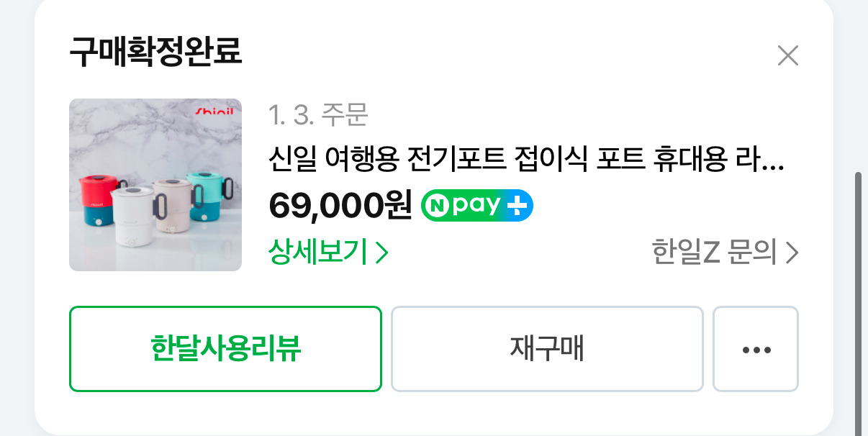Select the 재구매 button
This screenshot has width=868, height=436.
pos(547,349)
